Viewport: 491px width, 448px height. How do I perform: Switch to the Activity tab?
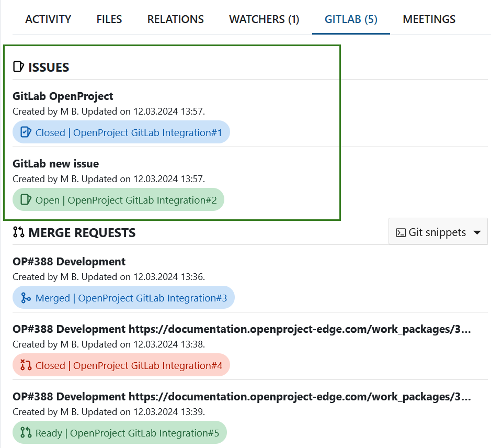click(x=48, y=19)
